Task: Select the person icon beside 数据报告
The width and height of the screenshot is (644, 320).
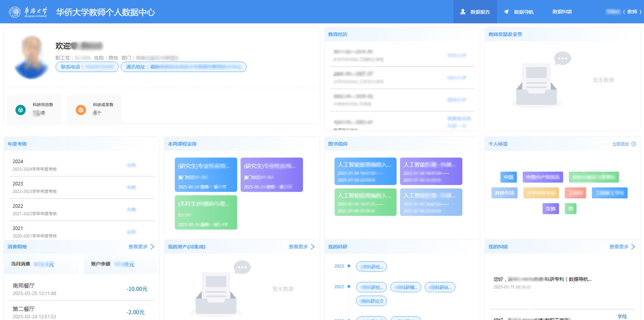Action: coord(463,12)
